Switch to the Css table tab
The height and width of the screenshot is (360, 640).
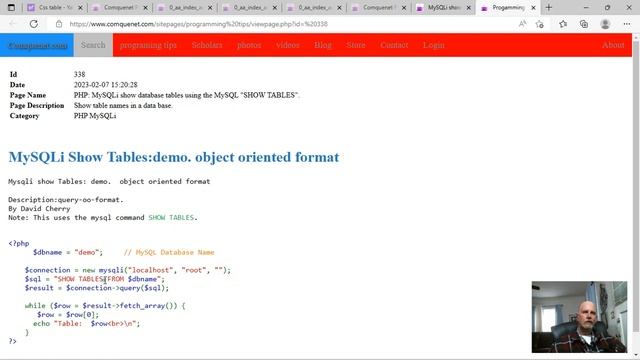55,8
